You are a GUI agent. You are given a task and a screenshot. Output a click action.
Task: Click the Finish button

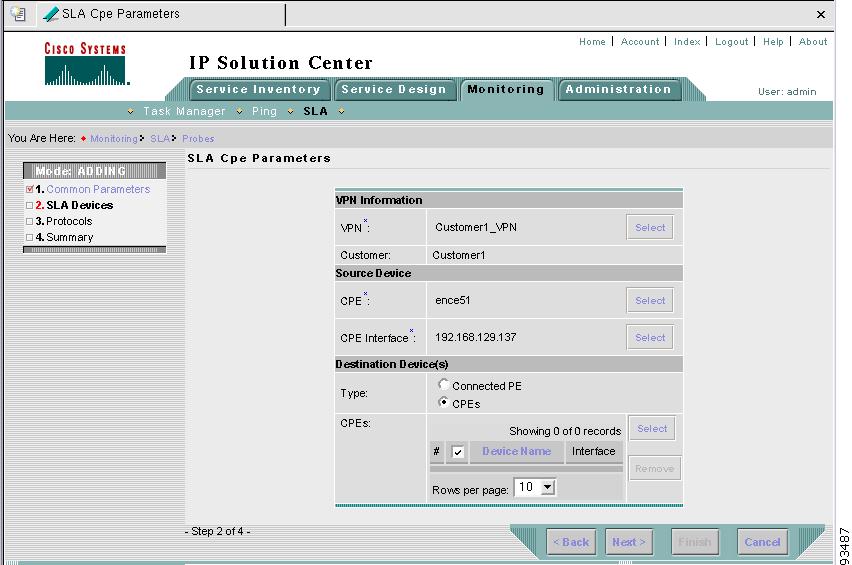click(695, 542)
